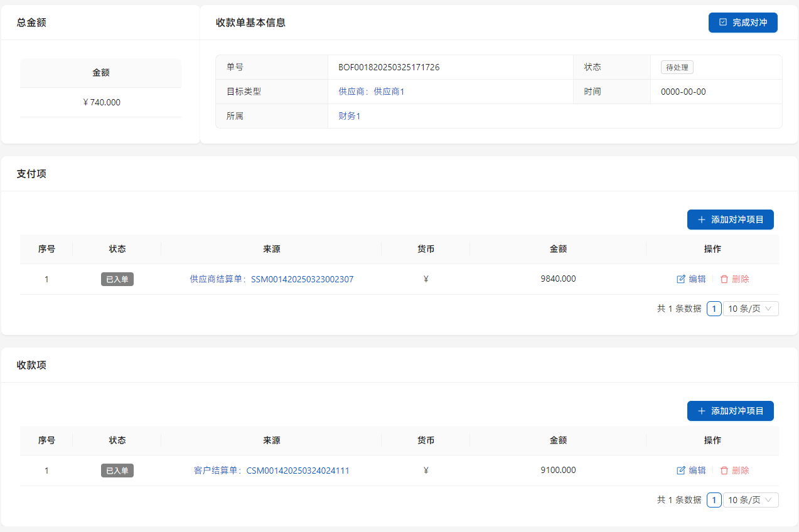Expand the 10 条/页 dropdown in 收款项
This screenshot has width=799, height=532.
(x=751, y=500)
